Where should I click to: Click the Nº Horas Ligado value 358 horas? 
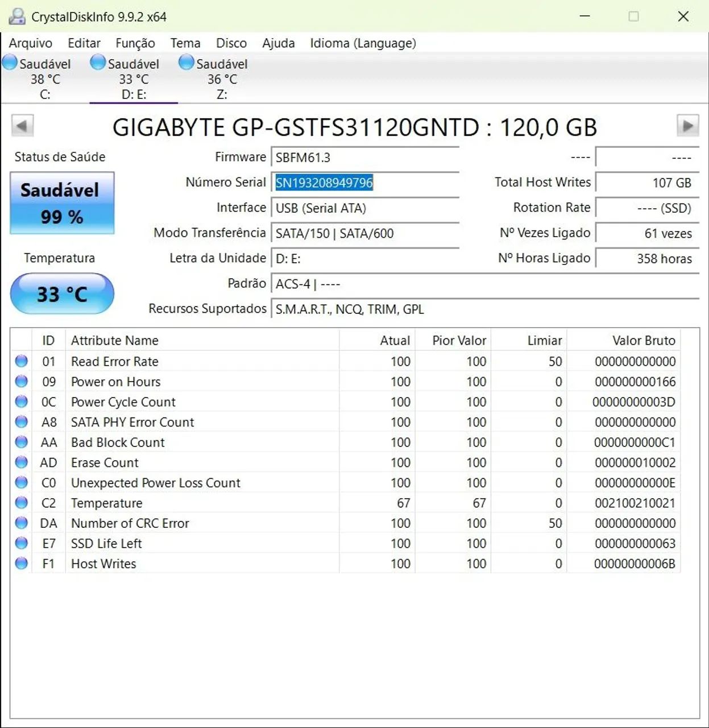[x=647, y=259]
